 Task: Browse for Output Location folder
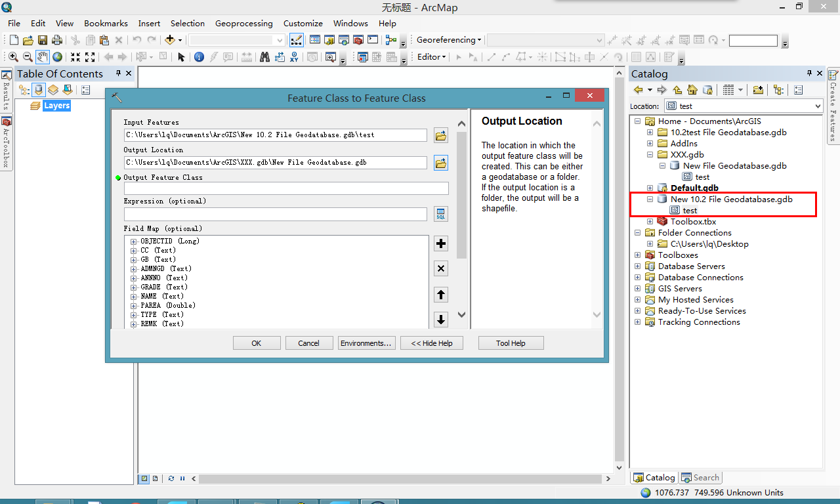pyautogui.click(x=441, y=163)
